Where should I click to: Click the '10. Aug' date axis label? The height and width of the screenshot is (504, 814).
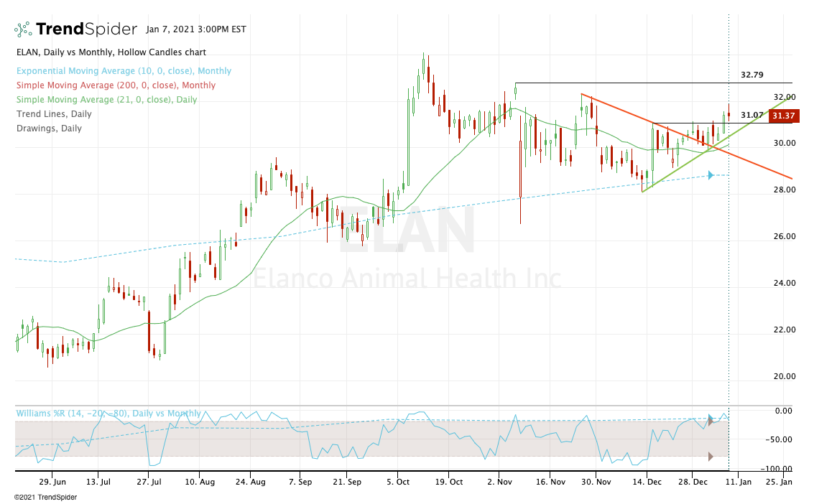(200, 482)
